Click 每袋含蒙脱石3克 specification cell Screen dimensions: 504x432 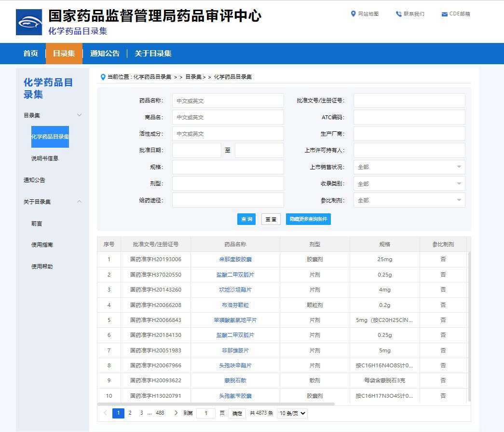[x=385, y=380]
